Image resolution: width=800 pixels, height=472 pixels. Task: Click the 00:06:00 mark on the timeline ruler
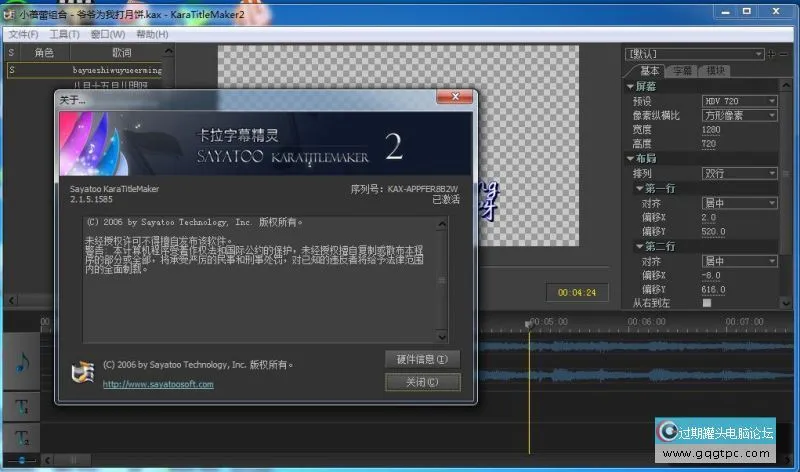(646, 321)
